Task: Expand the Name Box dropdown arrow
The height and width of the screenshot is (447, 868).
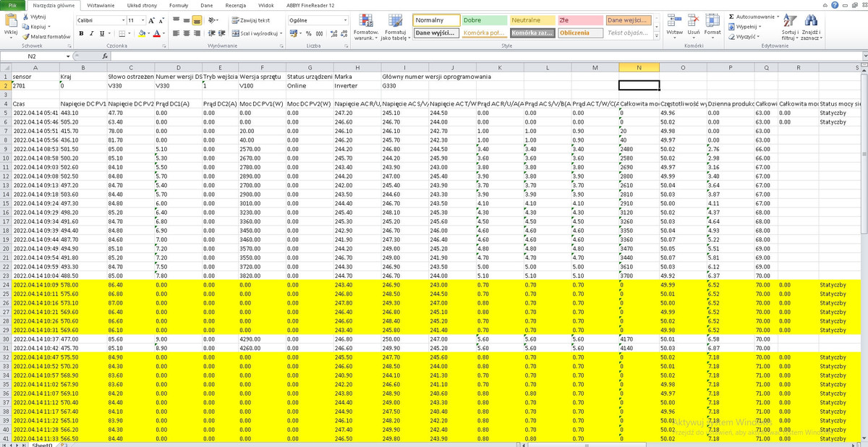Action: coord(68,56)
